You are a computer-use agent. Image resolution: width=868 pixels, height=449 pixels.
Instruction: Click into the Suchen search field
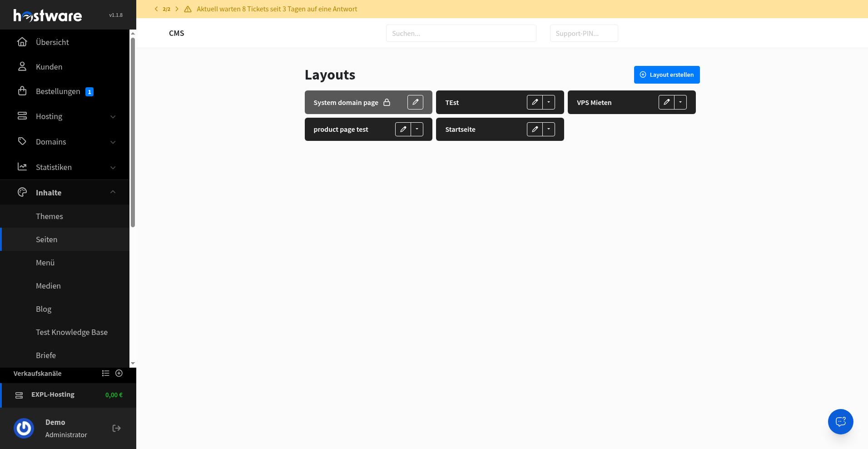461,33
